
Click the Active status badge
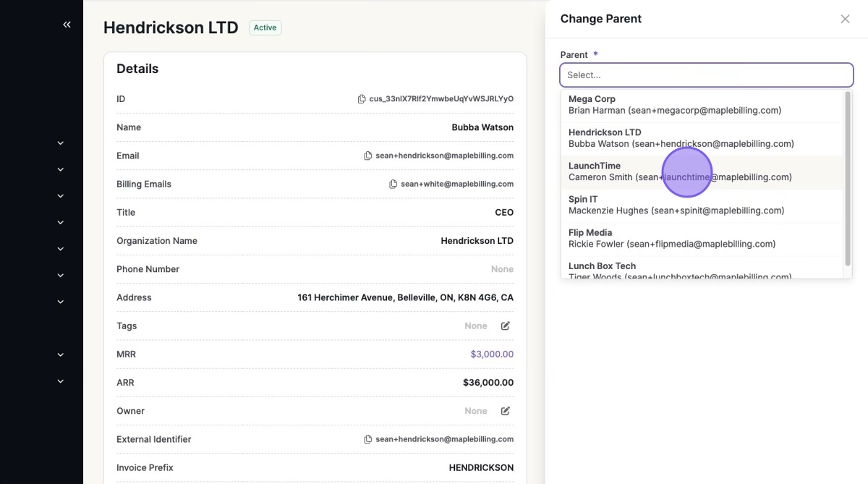click(265, 27)
